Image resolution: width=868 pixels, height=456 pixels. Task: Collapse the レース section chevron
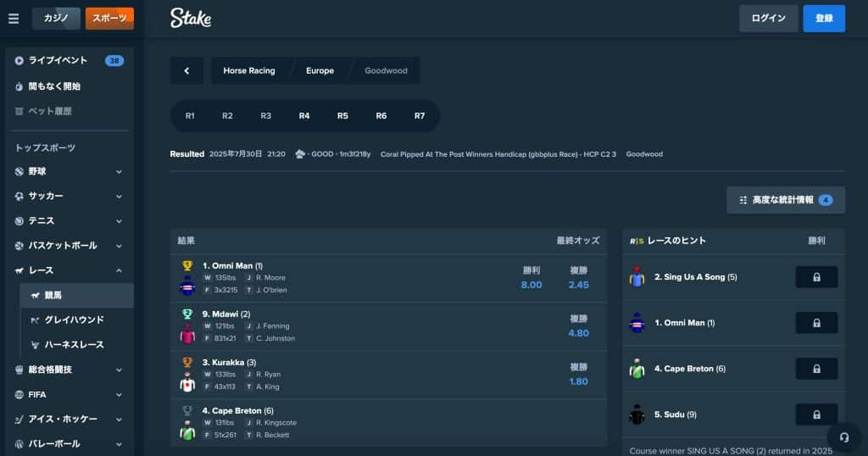(x=119, y=270)
